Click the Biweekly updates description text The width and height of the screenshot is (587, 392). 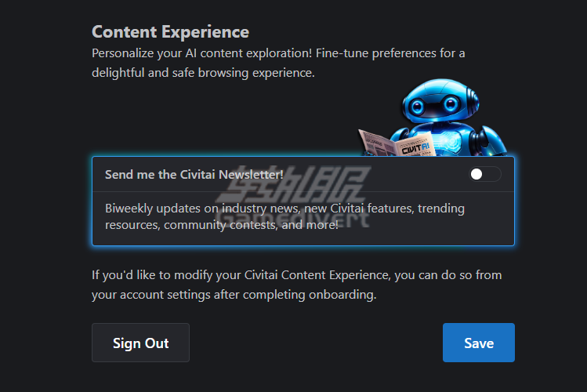pyautogui.click(x=284, y=216)
